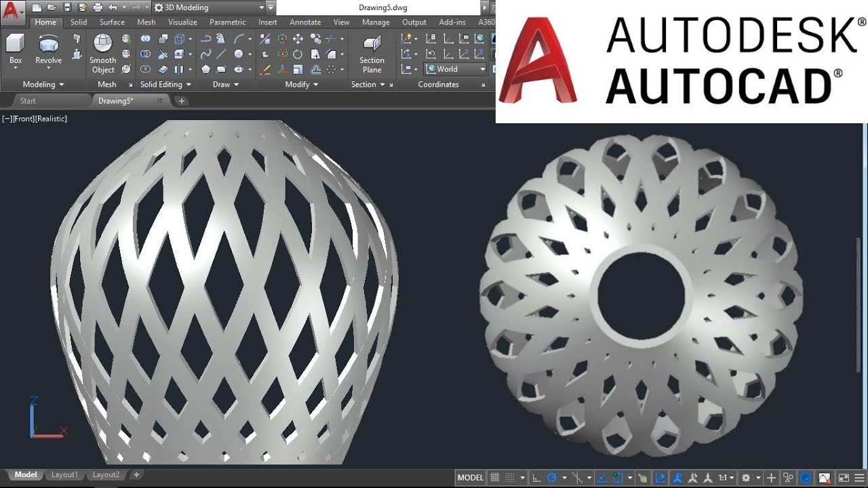Click the top view vase model
The width and height of the screenshot is (868, 488).
[x=642, y=296]
